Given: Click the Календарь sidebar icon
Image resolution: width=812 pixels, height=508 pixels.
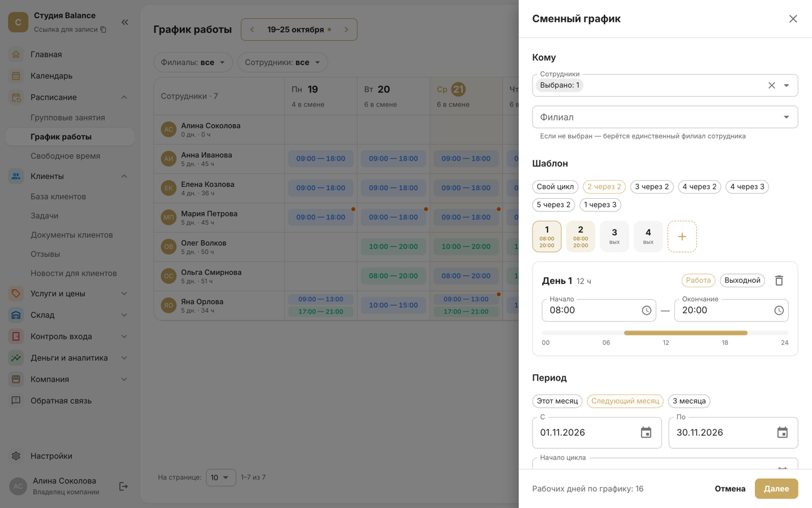Looking at the screenshot, I should coord(16,76).
